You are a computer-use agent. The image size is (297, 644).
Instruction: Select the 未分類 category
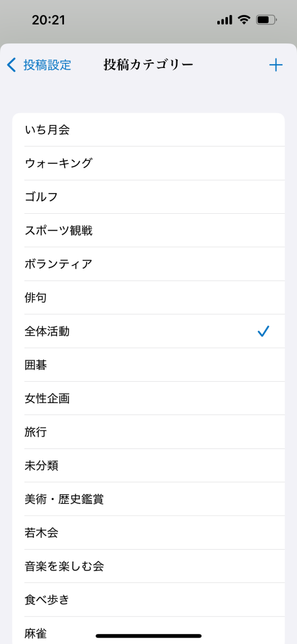148,466
